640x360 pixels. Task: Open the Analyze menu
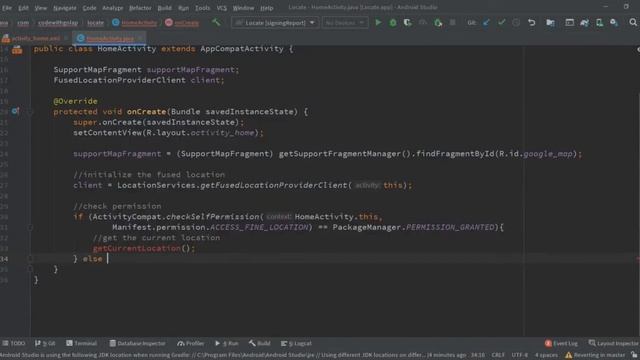pos(113,8)
